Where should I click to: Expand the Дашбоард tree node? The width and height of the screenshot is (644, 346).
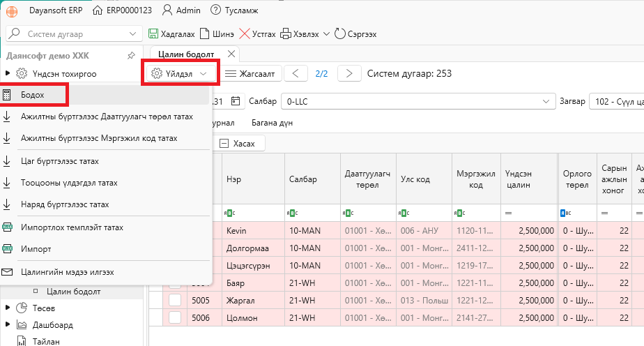click(x=8, y=324)
